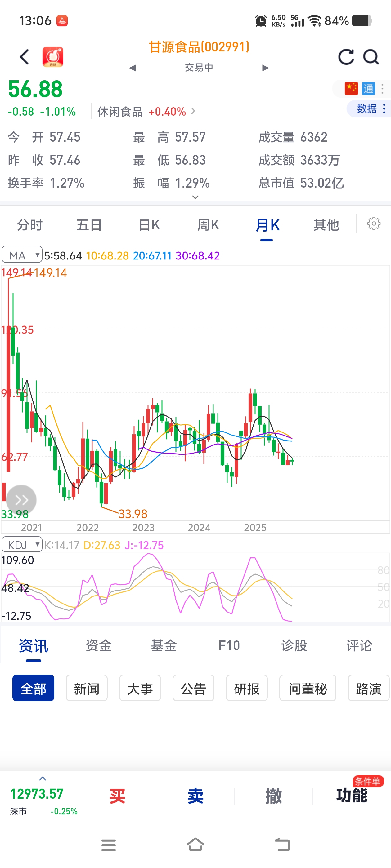Tap the Android back icon
The height and width of the screenshot is (868, 391).
click(x=282, y=844)
